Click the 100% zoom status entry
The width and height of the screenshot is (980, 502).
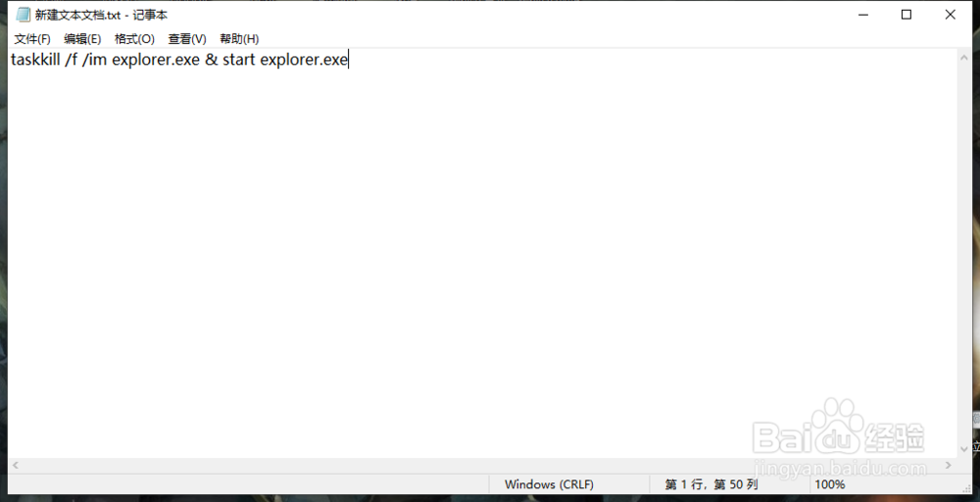point(830,484)
